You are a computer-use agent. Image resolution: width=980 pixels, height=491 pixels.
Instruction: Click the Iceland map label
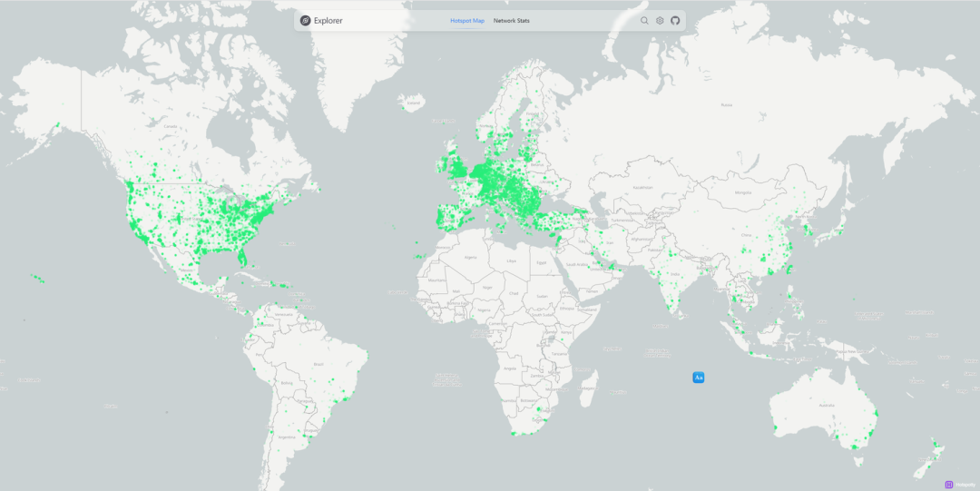coord(414,103)
